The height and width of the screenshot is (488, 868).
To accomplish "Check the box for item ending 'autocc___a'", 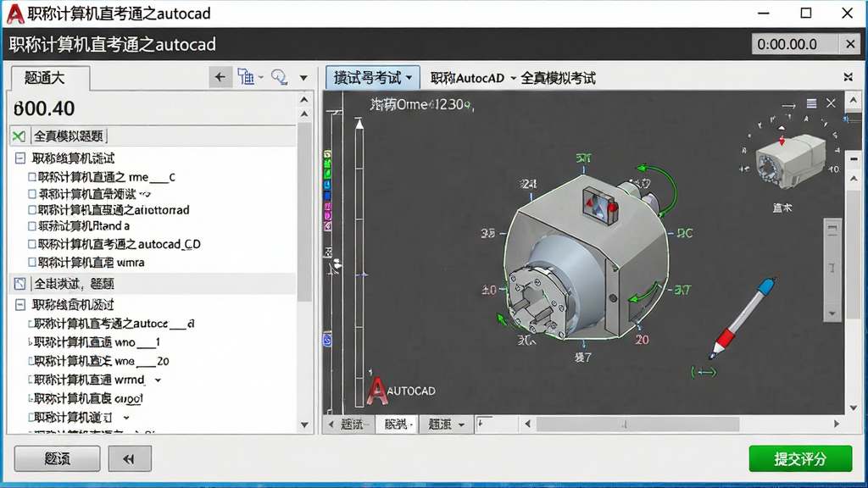I will point(31,324).
